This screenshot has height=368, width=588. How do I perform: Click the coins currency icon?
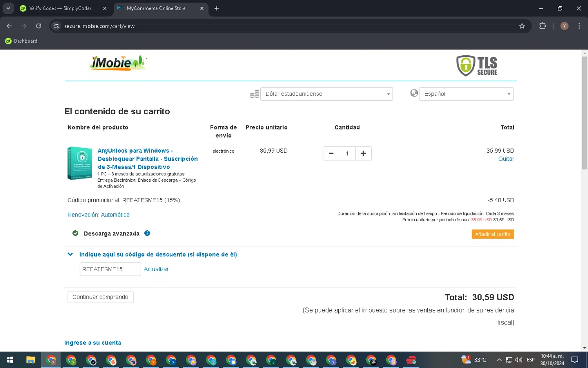point(255,94)
